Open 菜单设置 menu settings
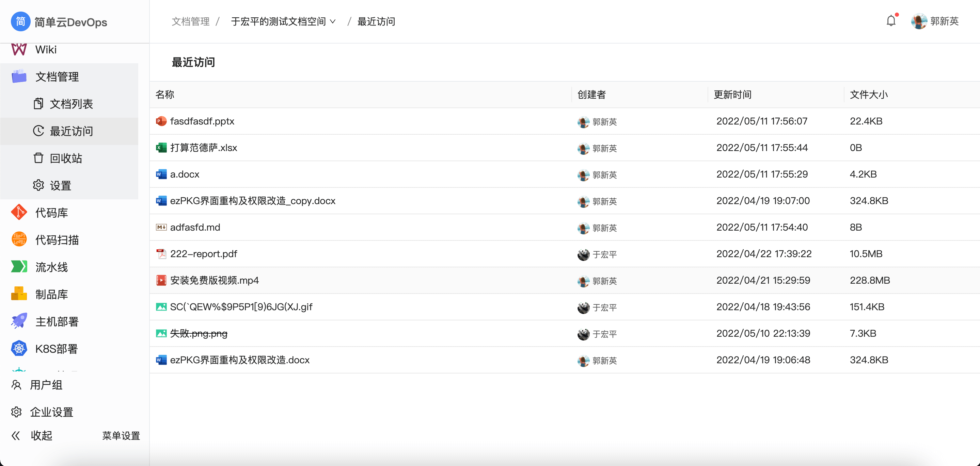Viewport: 980px width, 466px height. tap(121, 436)
